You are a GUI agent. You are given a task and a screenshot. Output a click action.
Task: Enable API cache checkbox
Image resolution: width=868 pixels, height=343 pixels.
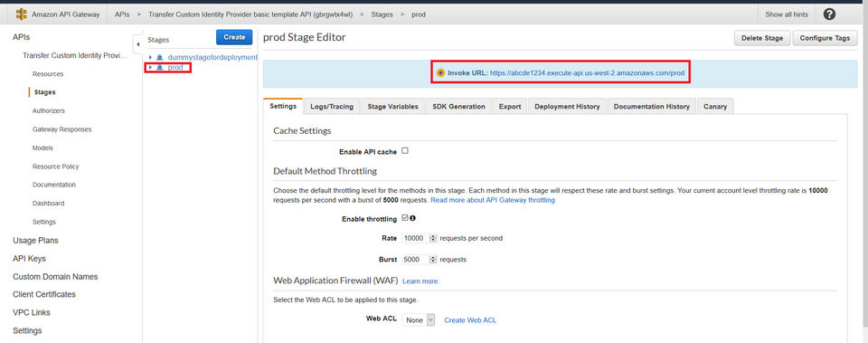click(x=405, y=151)
